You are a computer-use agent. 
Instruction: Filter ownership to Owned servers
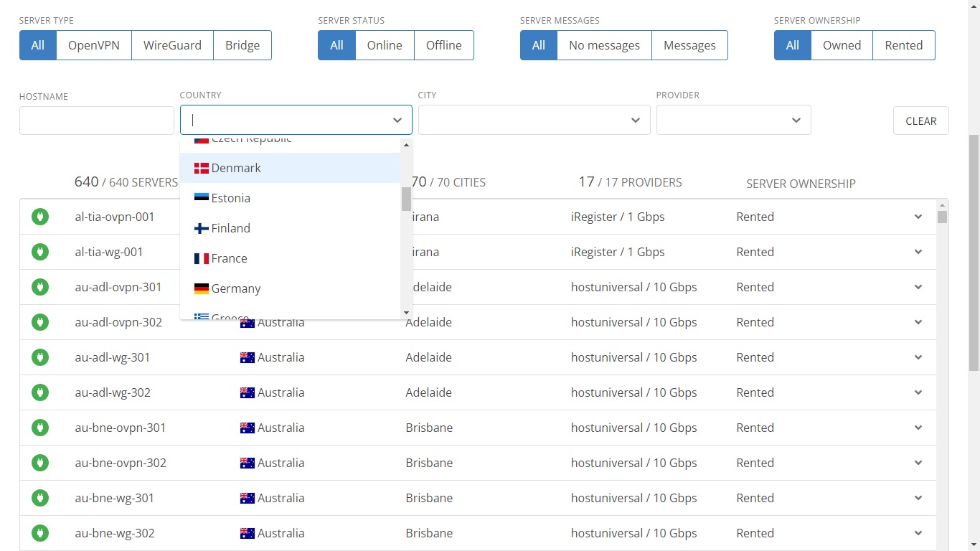coord(842,45)
